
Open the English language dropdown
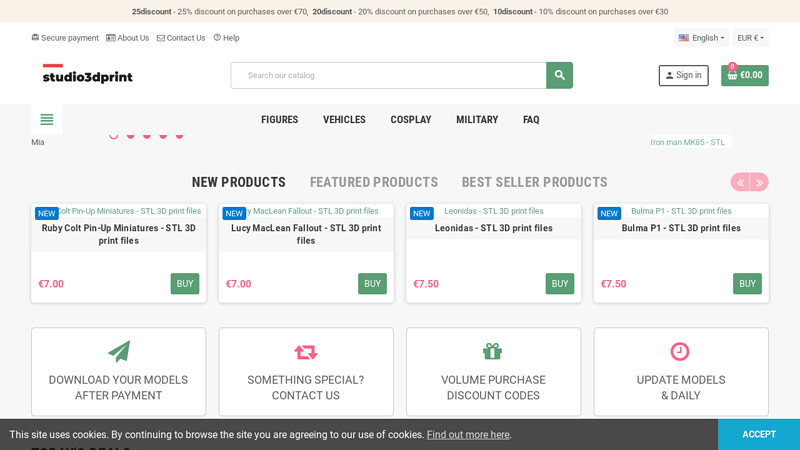click(x=702, y=38)
